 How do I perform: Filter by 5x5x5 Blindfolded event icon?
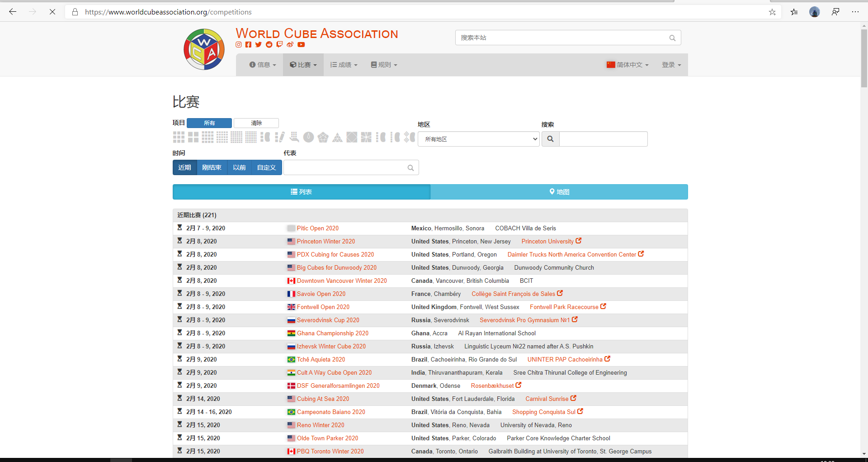[396, 137]
